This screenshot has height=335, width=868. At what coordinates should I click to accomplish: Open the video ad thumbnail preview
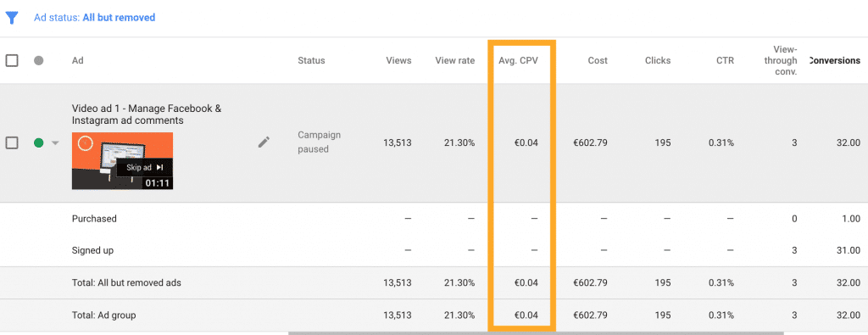coord(122,160)
